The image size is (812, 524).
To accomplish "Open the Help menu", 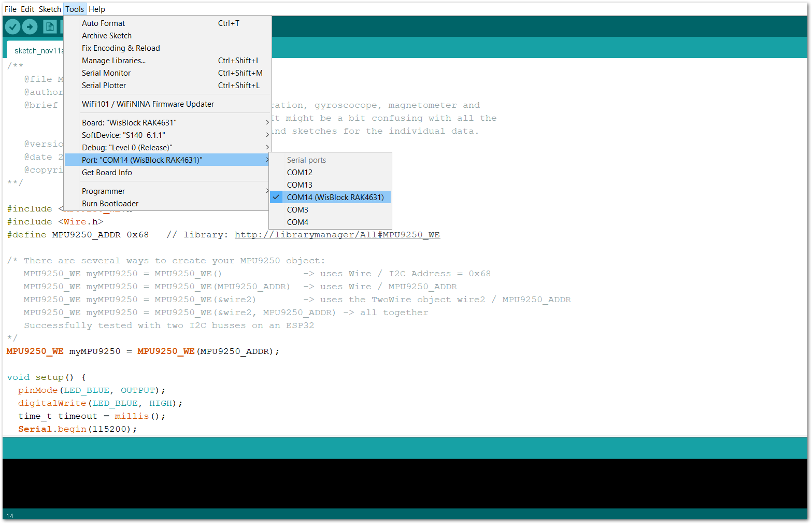I will [x=97, y=9].
